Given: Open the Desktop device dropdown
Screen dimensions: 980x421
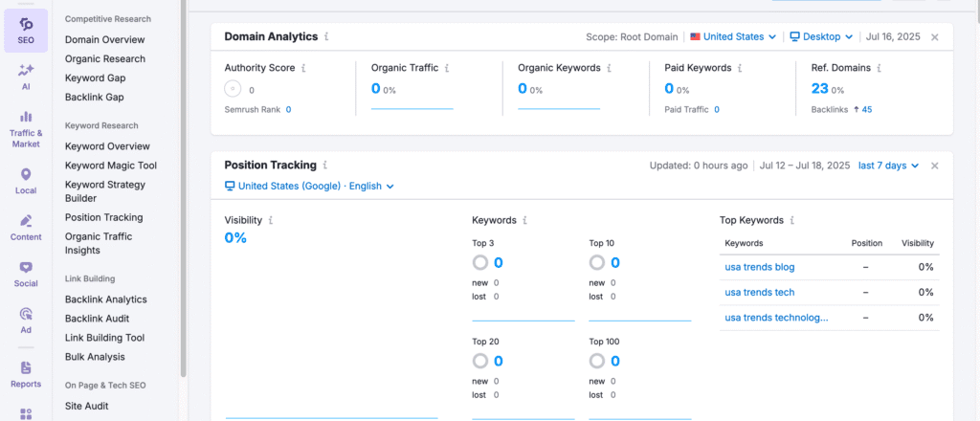Looking at the screenshot, I should (821, 37).
